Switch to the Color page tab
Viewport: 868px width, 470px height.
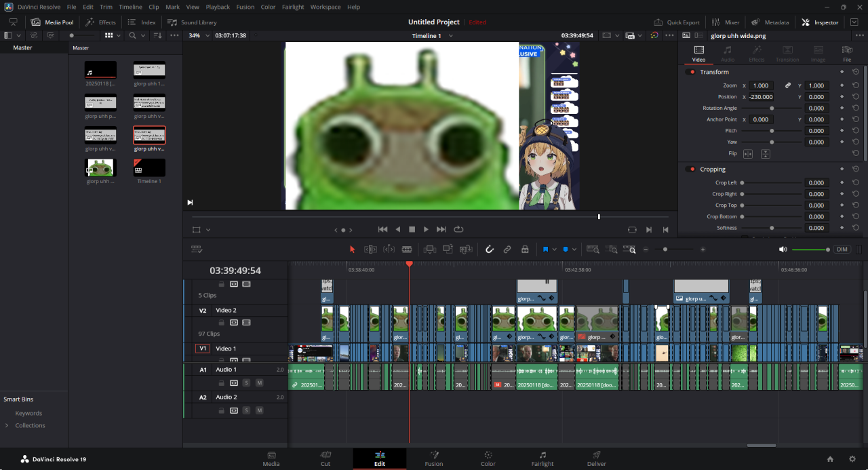(x=488, y=458)
